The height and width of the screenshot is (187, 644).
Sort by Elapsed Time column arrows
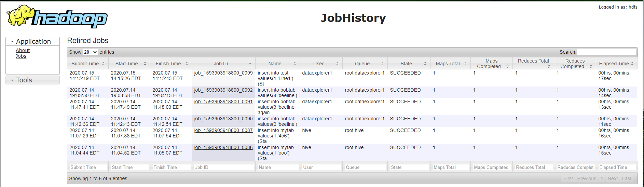point(632,64)
